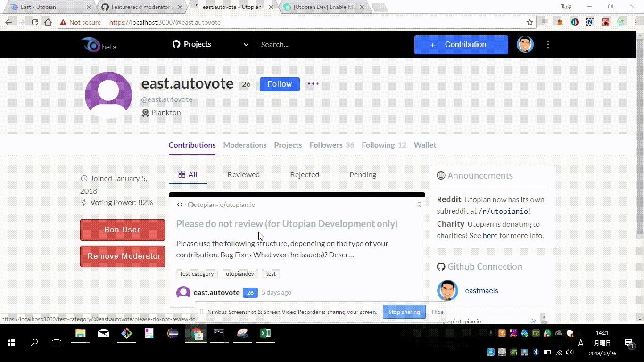Click the utopiandev tag
The width and height of the screenshot is (644, 362).
(239, 273)
